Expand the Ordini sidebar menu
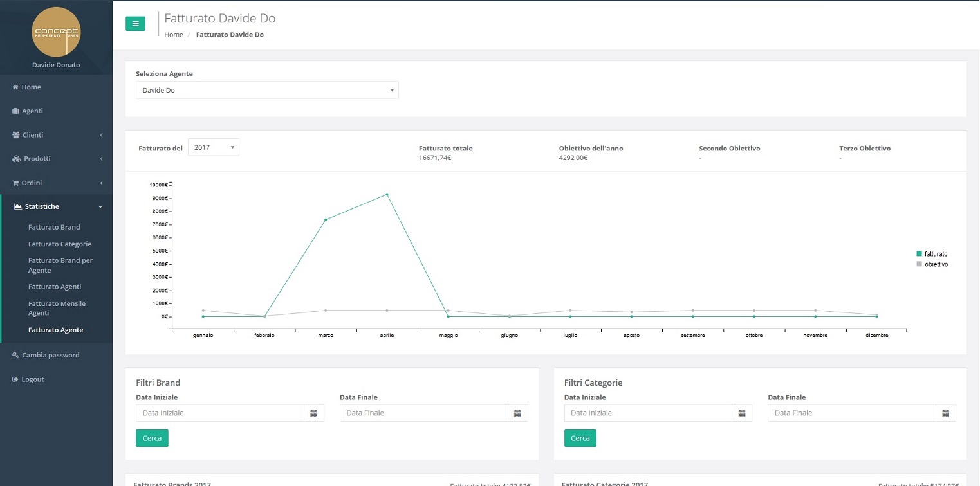Viewport: 980px width, 486px height. coord(32,183)
